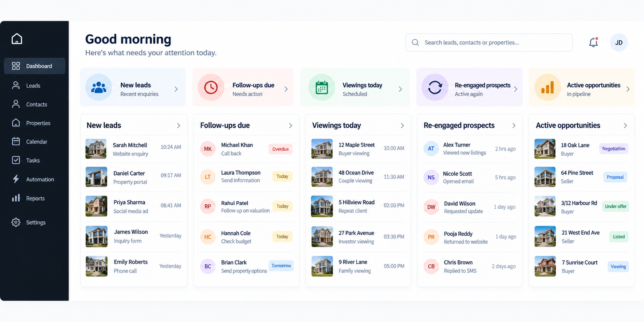
Task: Click Chris Brown's CB avatar
Action: click(x=431, y=266)
